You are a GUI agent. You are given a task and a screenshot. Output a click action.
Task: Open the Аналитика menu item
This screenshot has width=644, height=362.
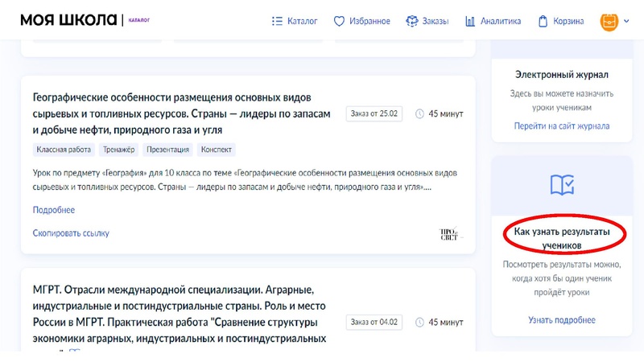[x=501, y=21]
